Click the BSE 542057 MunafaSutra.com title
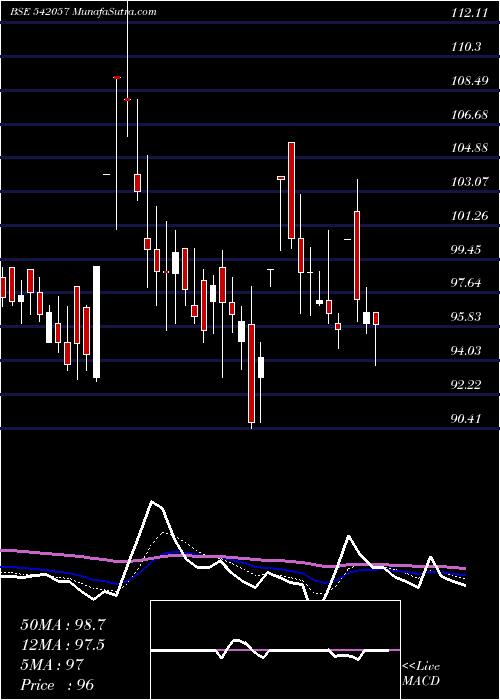This screenshot has height=700, width=500. point(83,12)
